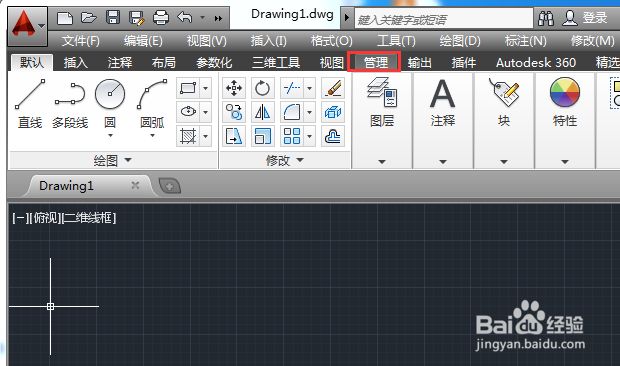Select the 直线 line tool

(x=30, y=104)
